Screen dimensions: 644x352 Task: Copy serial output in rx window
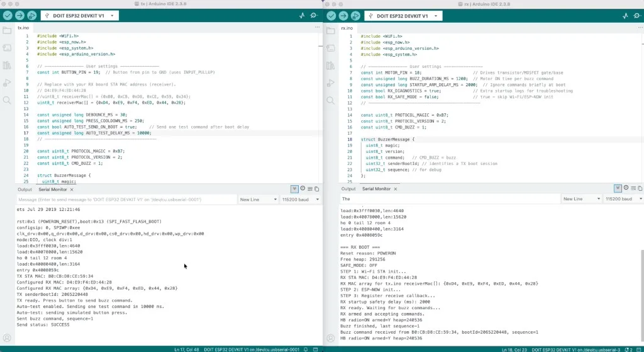pos(640,188)
